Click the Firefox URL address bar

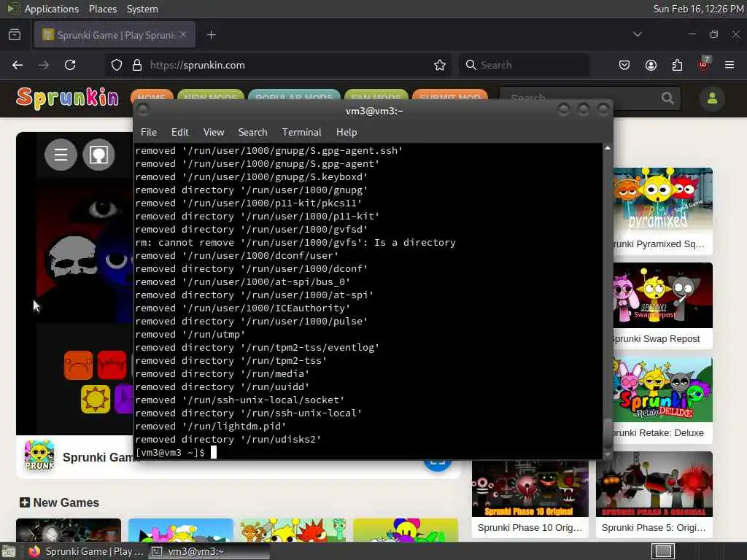coord(276,65)
